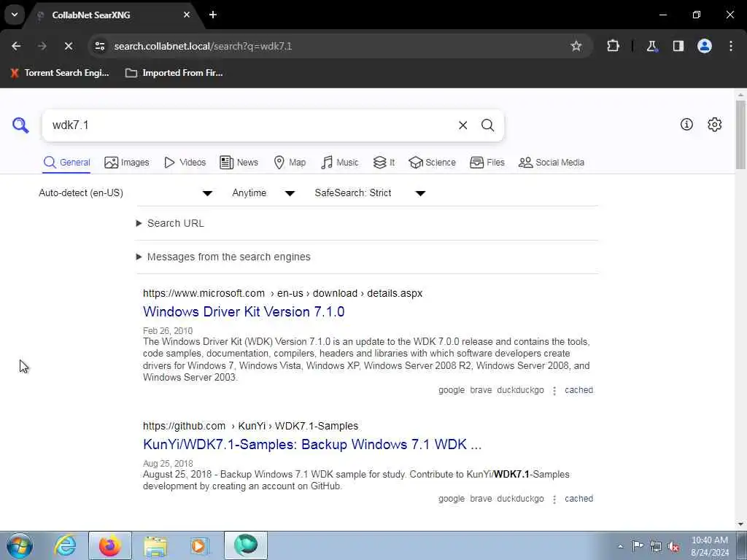Click microsoft.com result URL
Image resolution: width=747 pixels, height=560 pixels.
coord(282,293)
